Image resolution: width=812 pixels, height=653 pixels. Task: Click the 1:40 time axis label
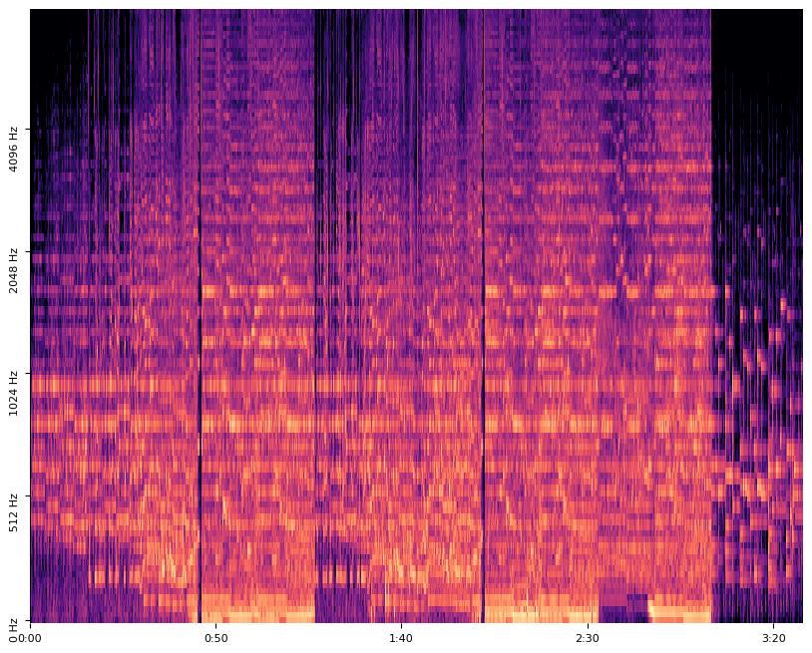(401, 638)
